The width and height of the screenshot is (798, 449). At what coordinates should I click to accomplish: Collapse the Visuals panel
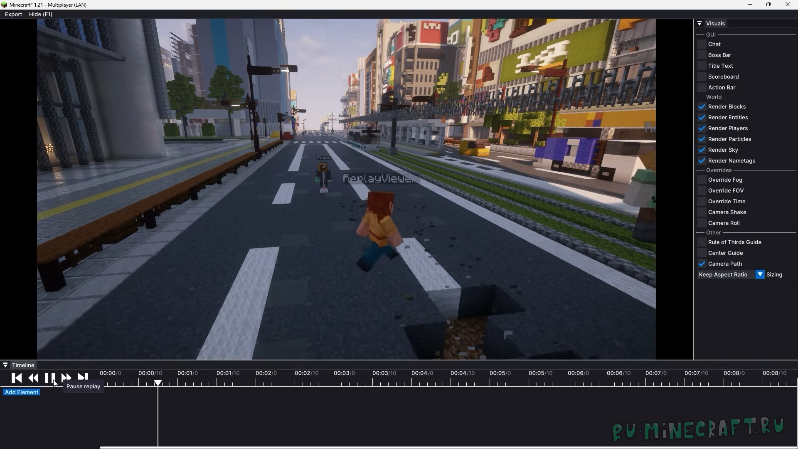[700, 23]
